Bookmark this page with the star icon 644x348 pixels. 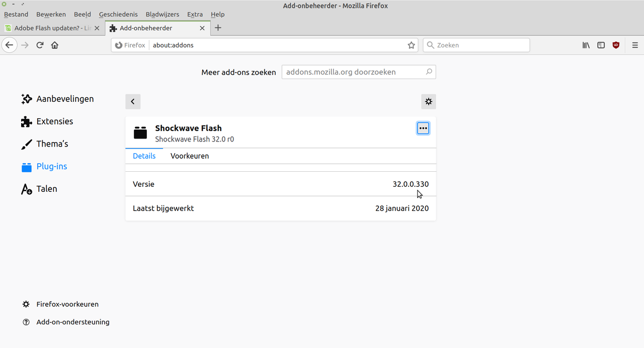411,45
